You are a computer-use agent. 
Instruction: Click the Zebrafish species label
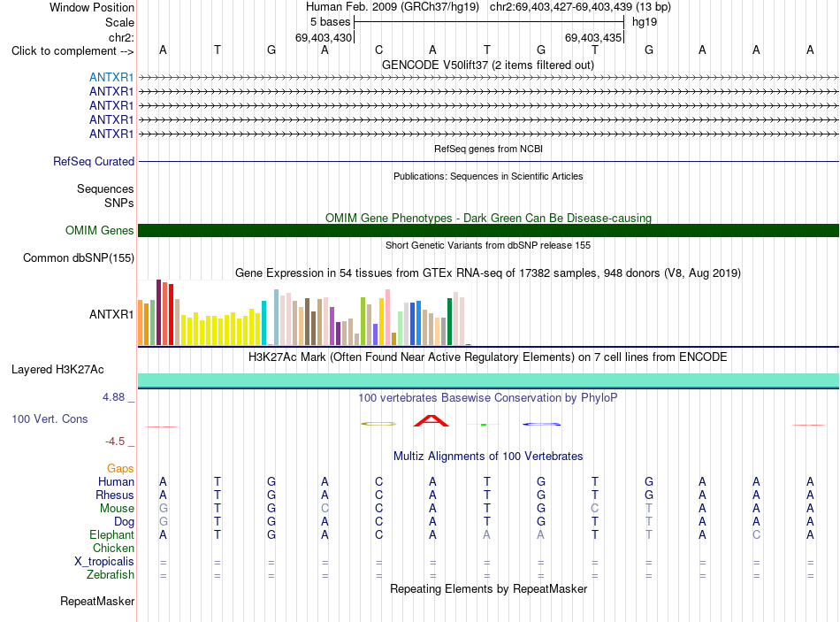click(x=111, y=575)
